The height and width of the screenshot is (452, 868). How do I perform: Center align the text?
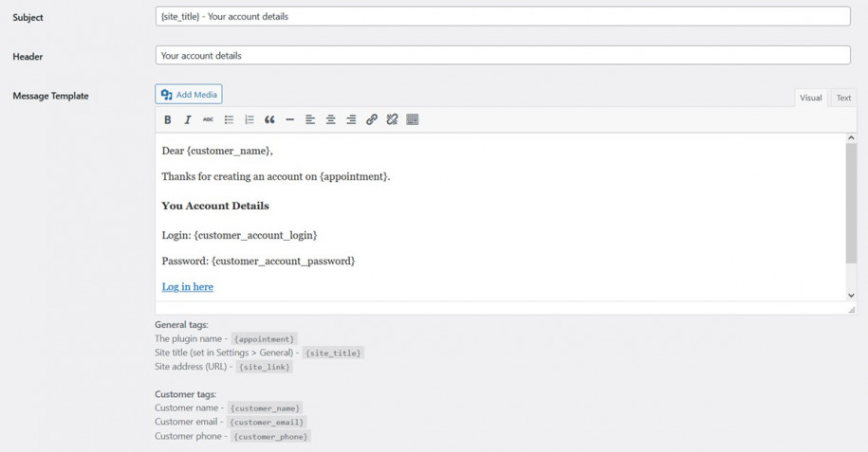(331, 119)
